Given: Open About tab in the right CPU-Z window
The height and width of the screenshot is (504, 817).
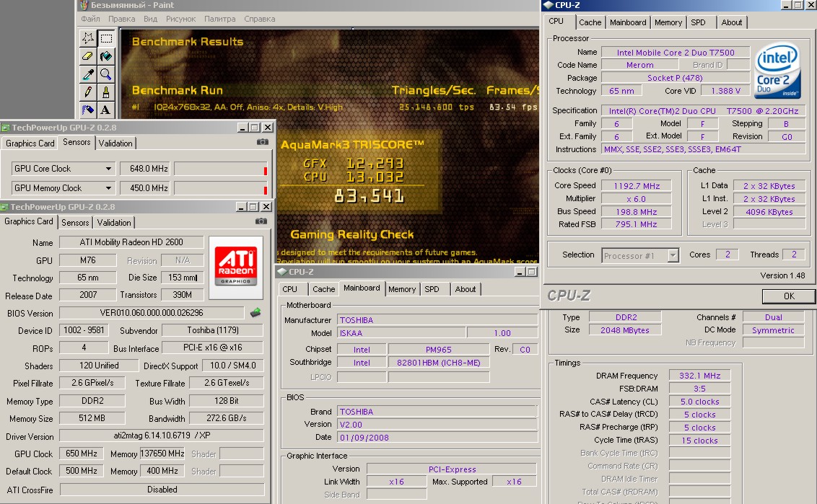Looking at the screenshot, I should [x=732, y=22].
